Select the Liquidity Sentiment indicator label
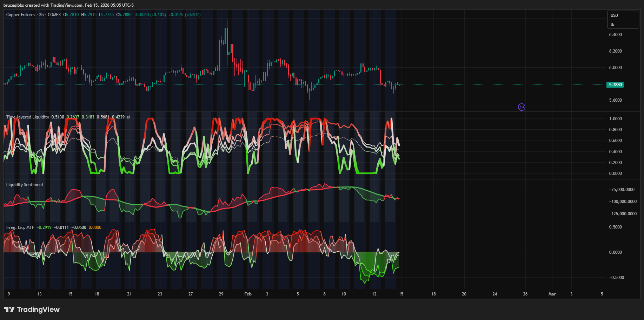Image resolution: width=644 pixels, height=320 pixels. pos(25,185)
